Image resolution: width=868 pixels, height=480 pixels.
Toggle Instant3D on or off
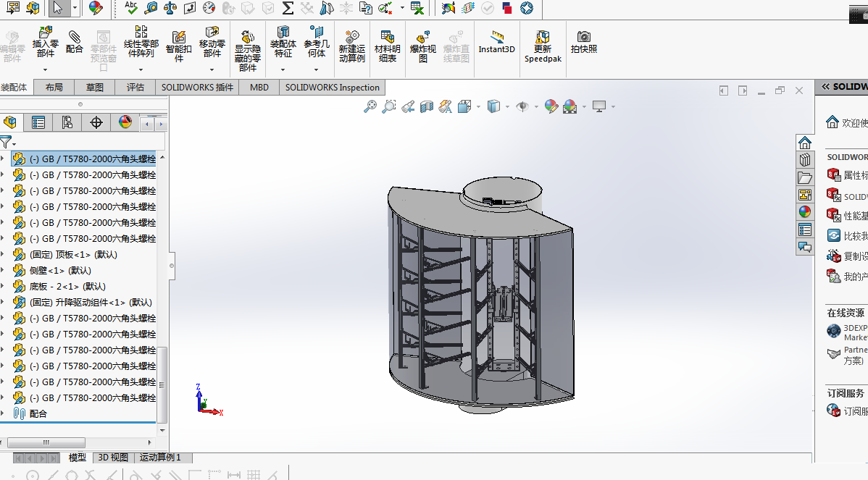(496, 42)
